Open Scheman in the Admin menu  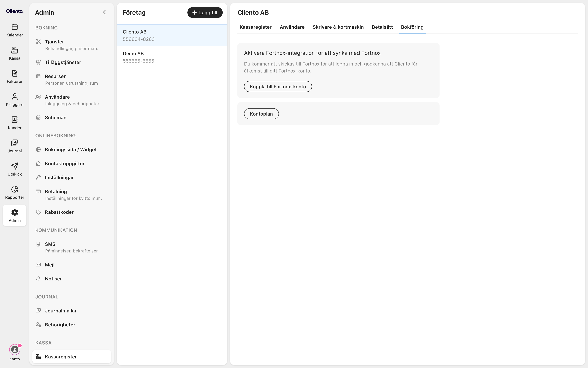pos(71,118)
